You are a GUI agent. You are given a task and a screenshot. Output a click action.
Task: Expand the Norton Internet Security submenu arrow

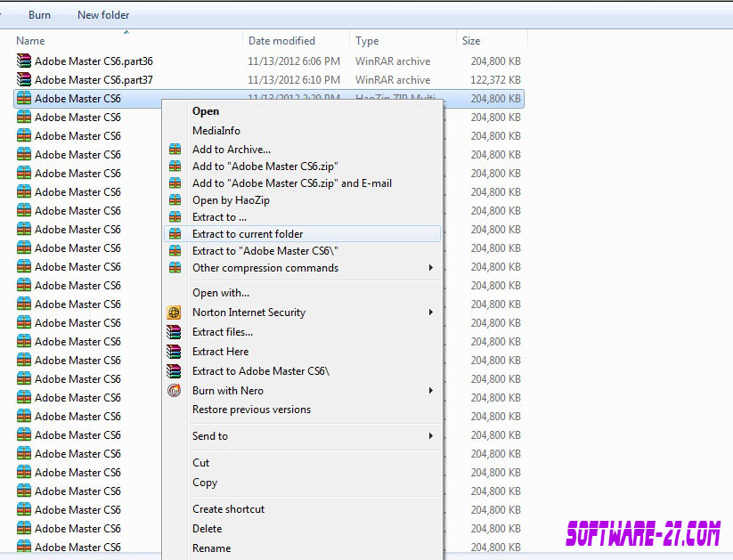point(430,312)
